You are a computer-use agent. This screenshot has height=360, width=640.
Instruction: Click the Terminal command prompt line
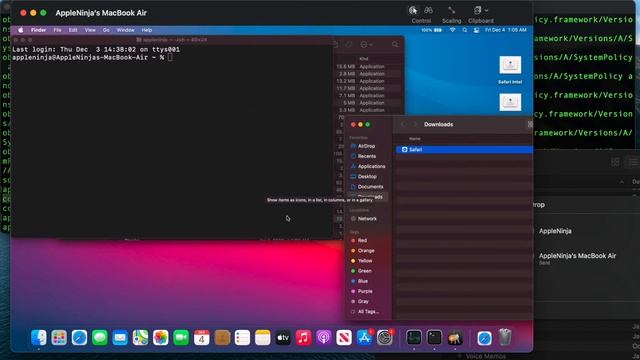[92, 58]
